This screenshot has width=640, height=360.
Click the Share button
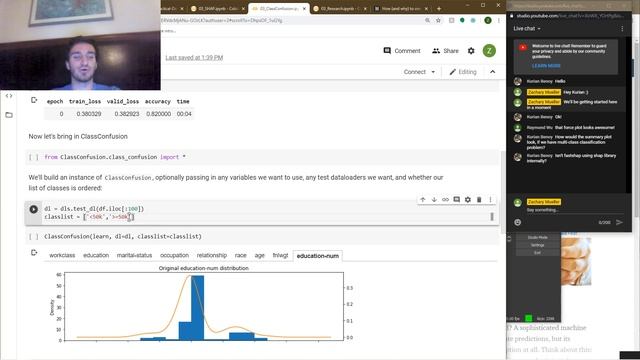(445, 51)
